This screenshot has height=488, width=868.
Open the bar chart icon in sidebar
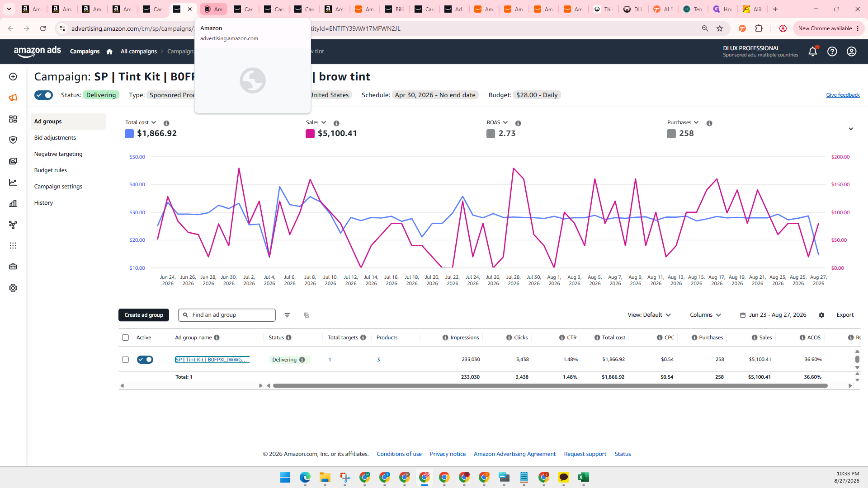[x=13, y=204]
